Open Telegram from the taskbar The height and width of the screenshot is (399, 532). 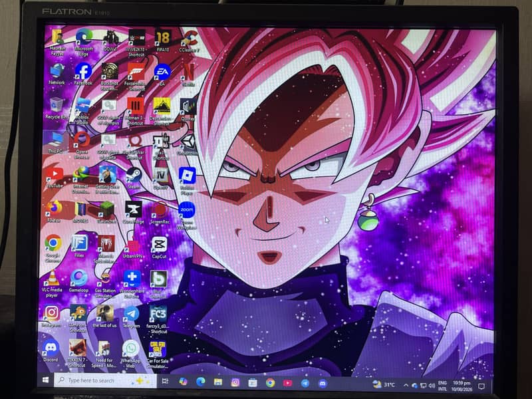coord(305,384)
